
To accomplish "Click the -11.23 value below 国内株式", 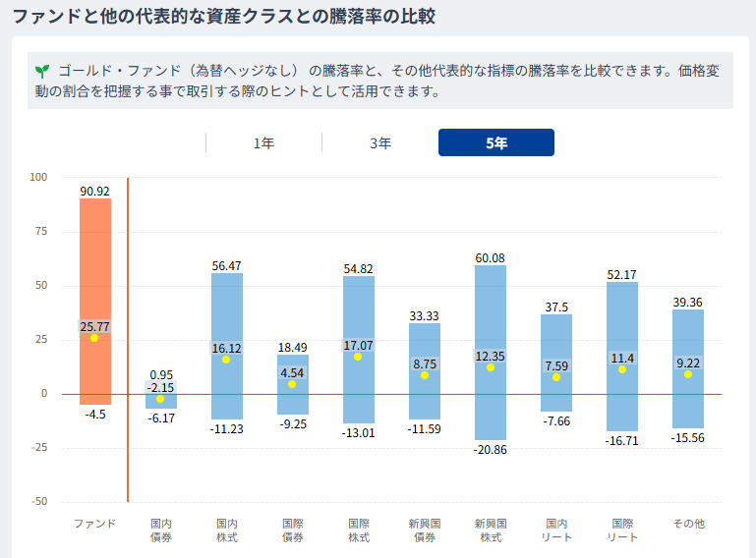I will tap(227, 429).
